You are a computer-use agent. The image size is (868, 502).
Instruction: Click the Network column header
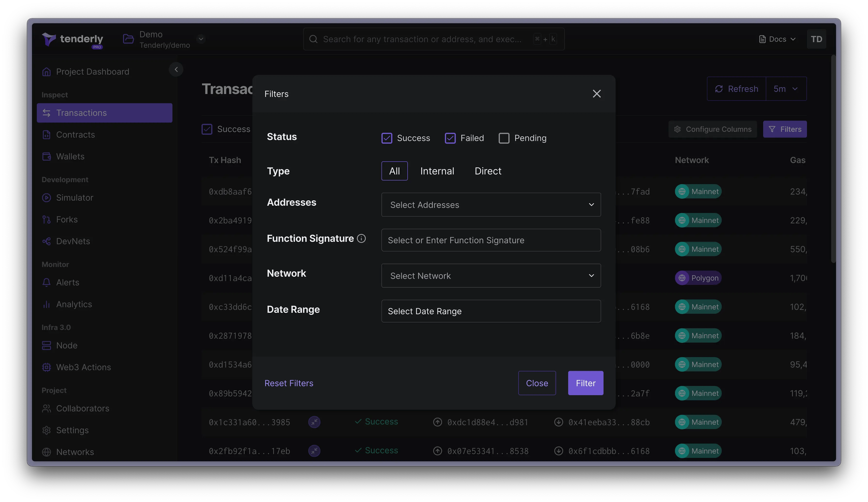(692, 160)
